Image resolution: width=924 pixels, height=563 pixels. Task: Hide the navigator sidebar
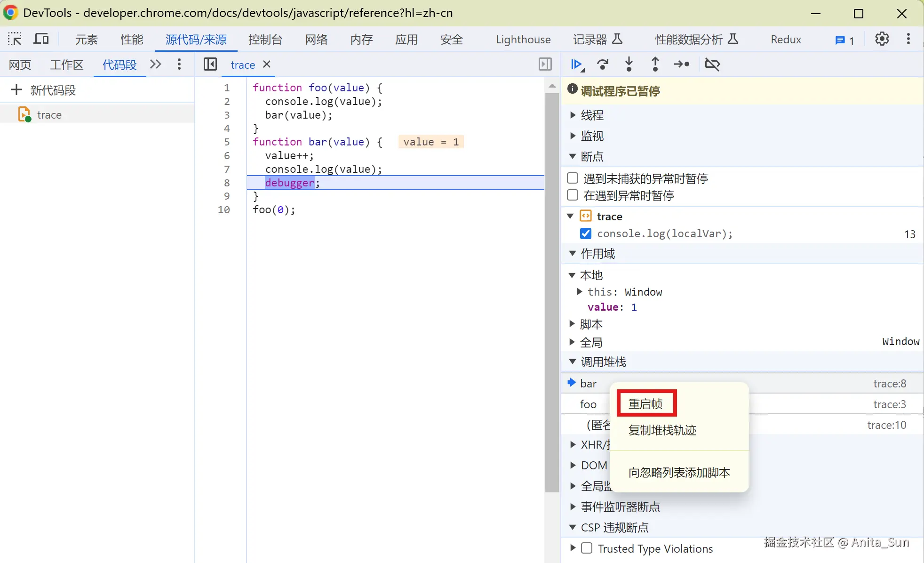[x=210, y=64]
